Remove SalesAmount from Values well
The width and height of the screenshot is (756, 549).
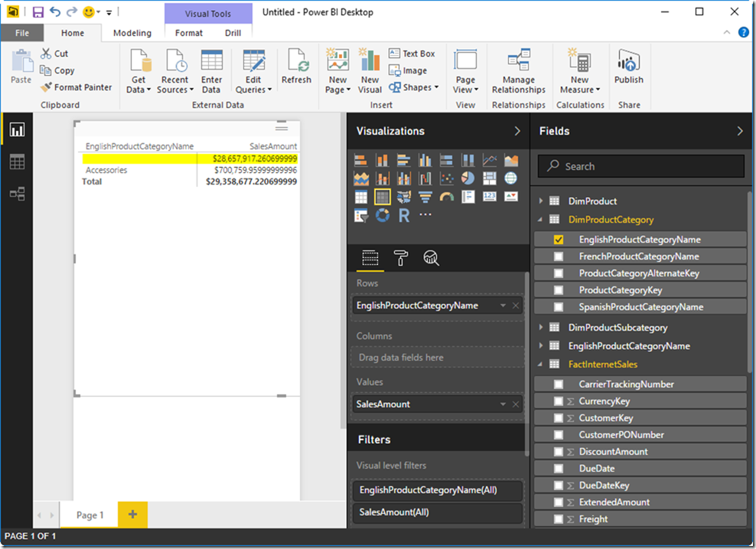516,404
